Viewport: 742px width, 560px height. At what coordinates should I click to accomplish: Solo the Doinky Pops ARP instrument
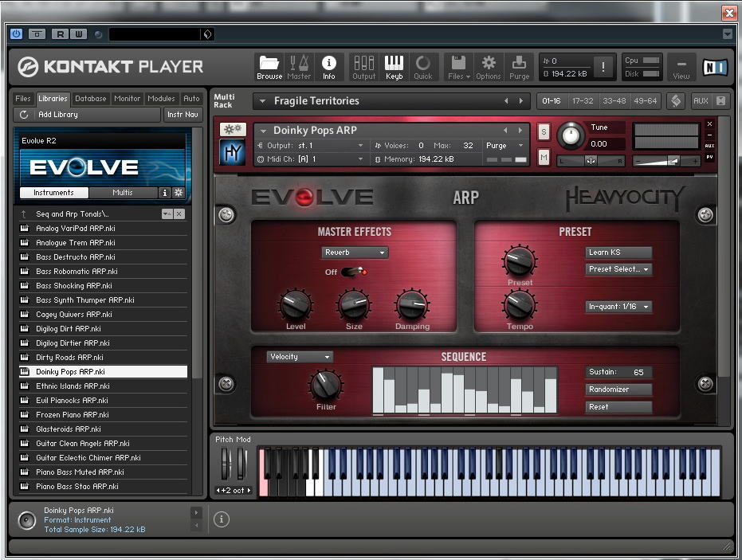coord(544,132)
